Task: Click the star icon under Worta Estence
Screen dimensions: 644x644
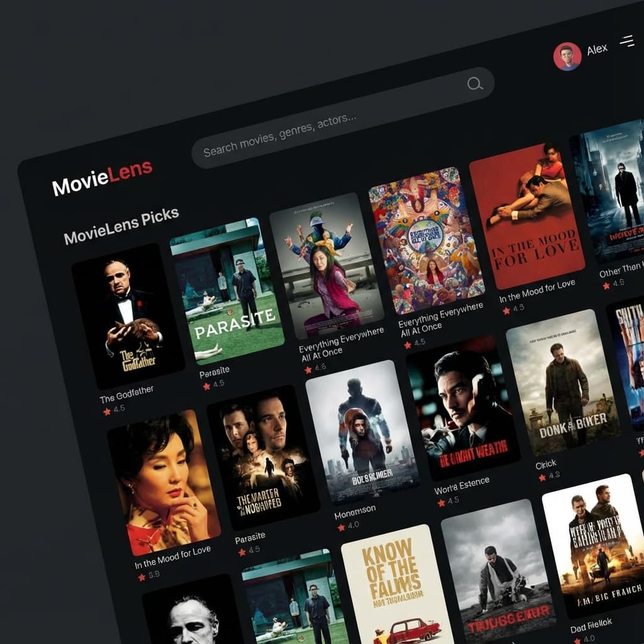Action: click(x=441, y=503)
